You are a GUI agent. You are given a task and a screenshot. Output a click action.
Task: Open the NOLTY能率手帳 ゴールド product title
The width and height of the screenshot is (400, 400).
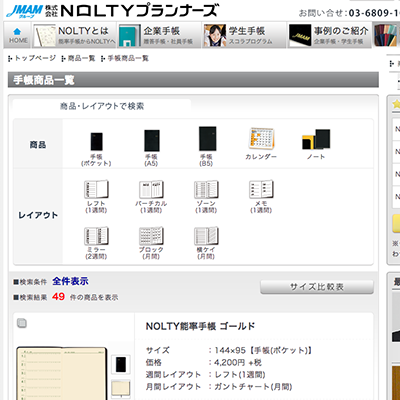click(200, 326)
